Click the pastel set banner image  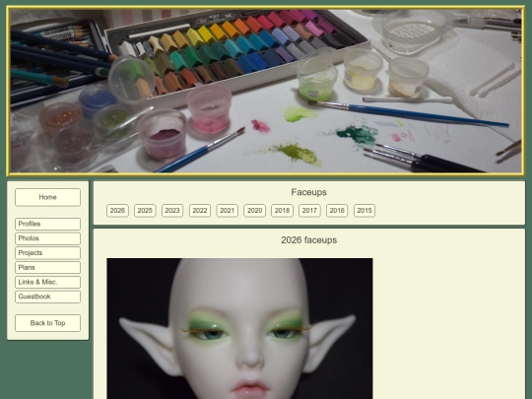(x=266, y=91)
